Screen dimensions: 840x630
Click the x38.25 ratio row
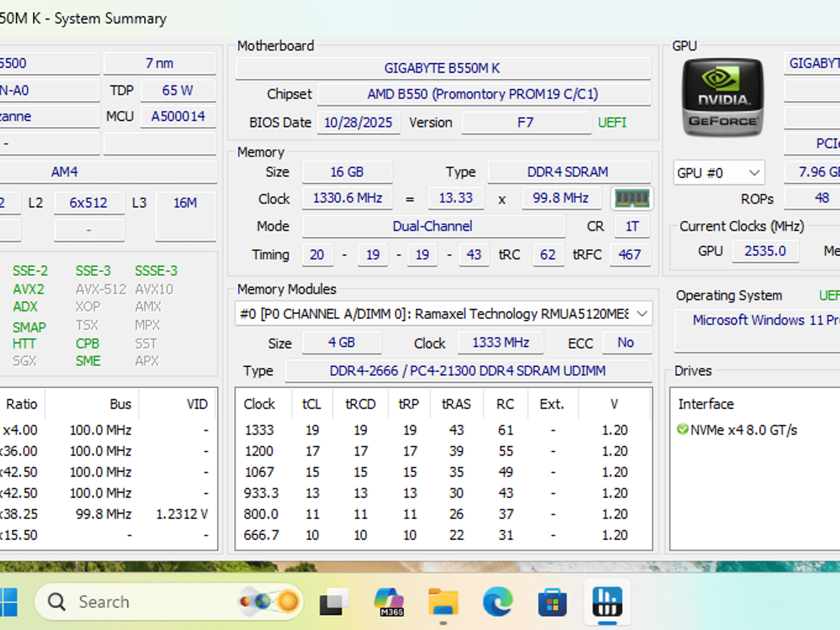tap(108, 514)
